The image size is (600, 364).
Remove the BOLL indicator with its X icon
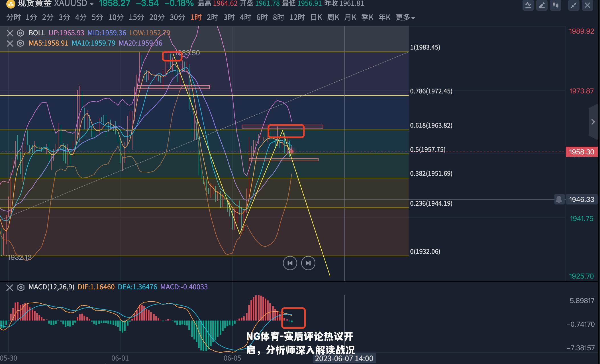(x=10, y=33)
